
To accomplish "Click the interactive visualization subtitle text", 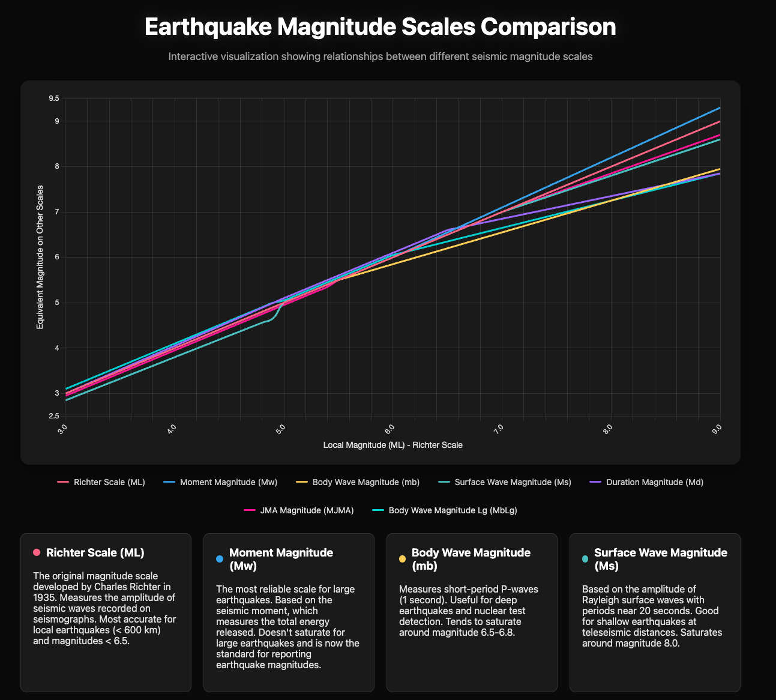I will (x=380, y=56).
